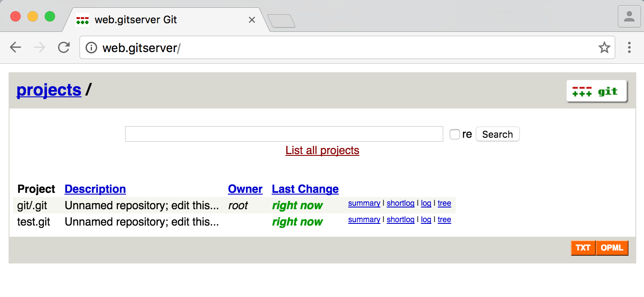The width and height of the screenshot is (644, 297).
Task: Enable the 're' regex checkbox
Action: [454, 134]
